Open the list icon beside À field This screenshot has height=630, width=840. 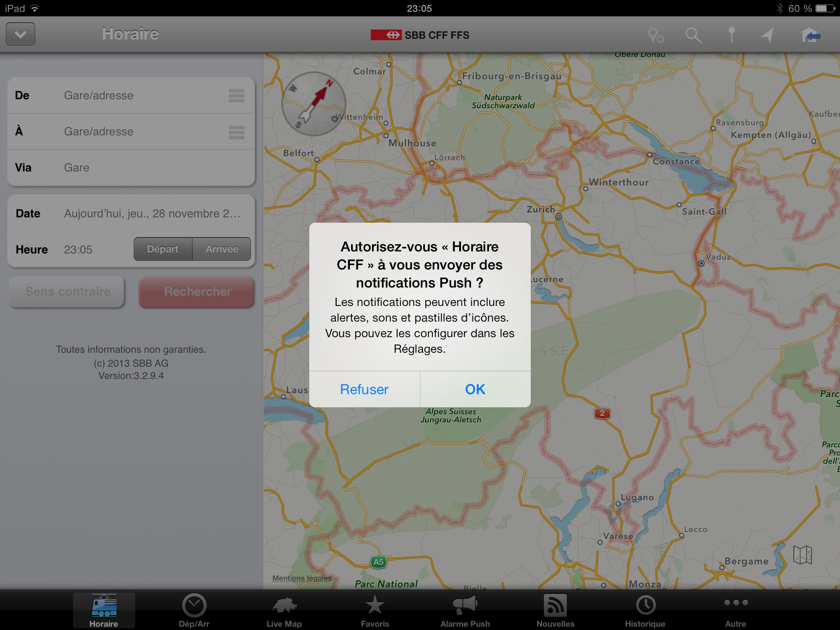pos(236,132)
